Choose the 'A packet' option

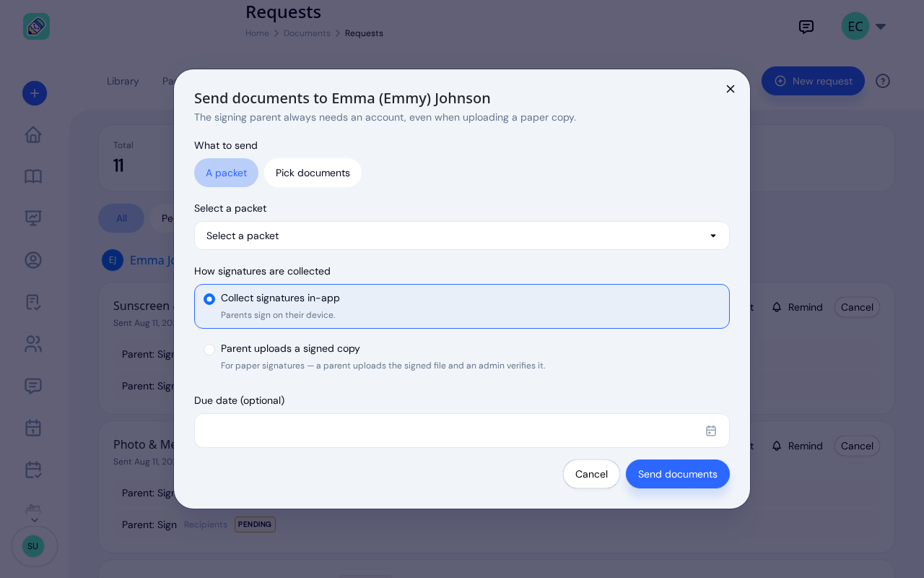pyautogui.click(x=226, y=173)
